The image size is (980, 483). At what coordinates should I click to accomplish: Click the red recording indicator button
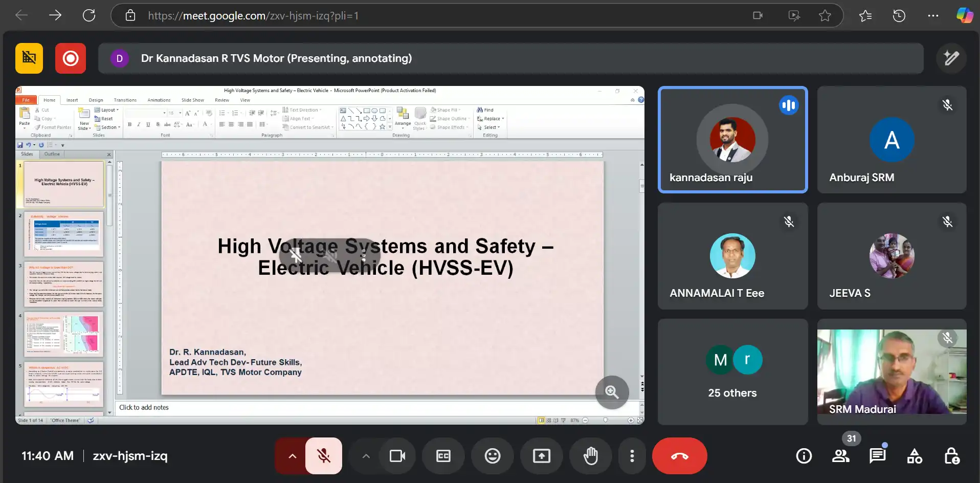(71, 58)
